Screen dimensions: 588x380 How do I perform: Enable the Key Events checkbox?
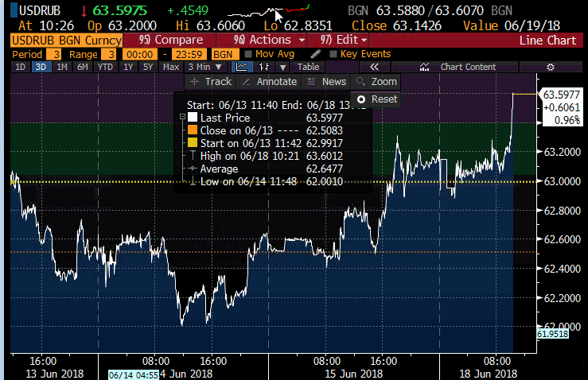[333, 54]
